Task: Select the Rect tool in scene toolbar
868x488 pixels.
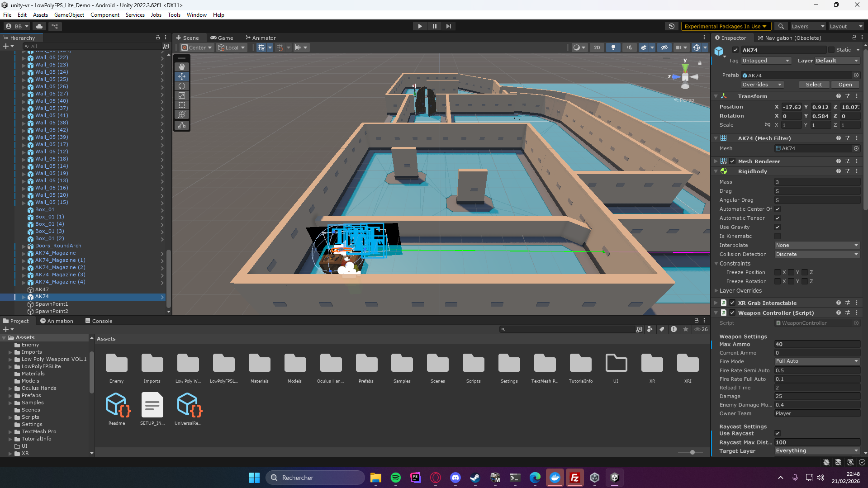Action: [x=182, y=105]
